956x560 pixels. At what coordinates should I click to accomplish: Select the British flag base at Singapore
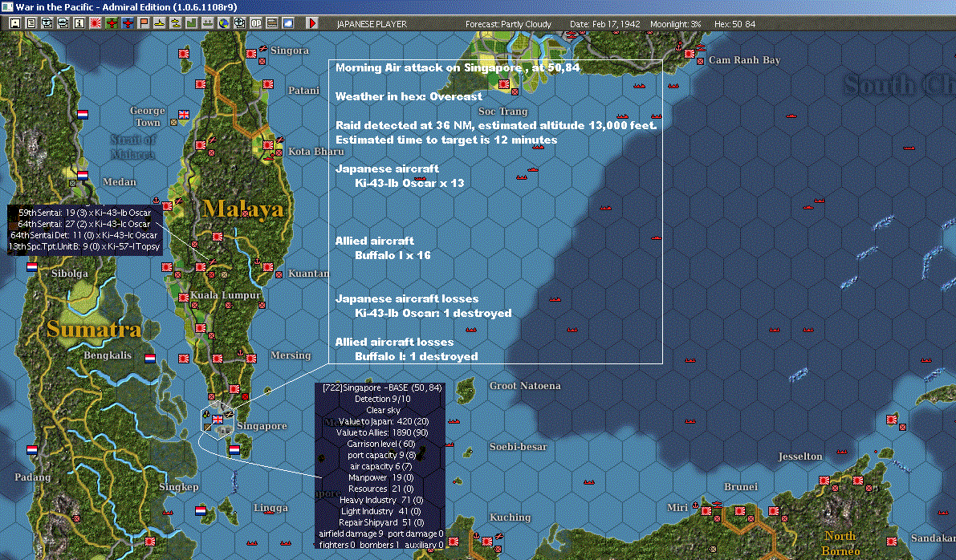pyautogui.click(x=217, y=420)
